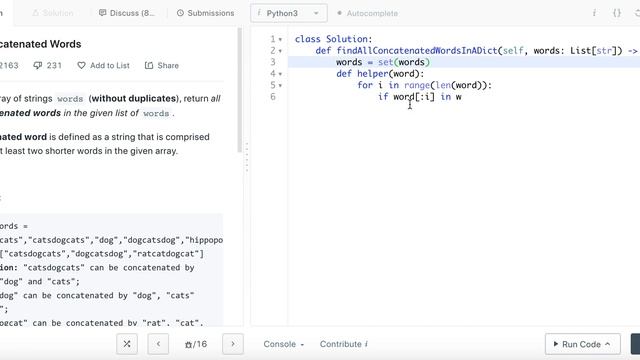Click the 'def helper(word):' code line
The width and height of the screenshot is (640, 360).
pos(380,74)
